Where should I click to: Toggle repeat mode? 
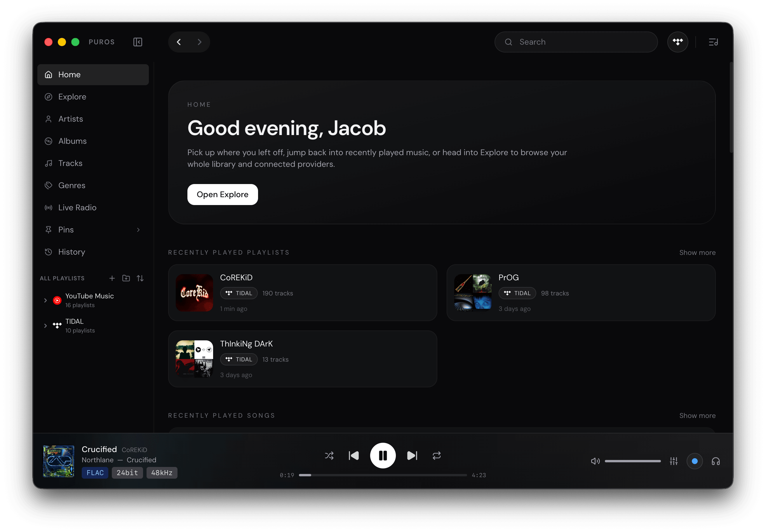(437, 455)
